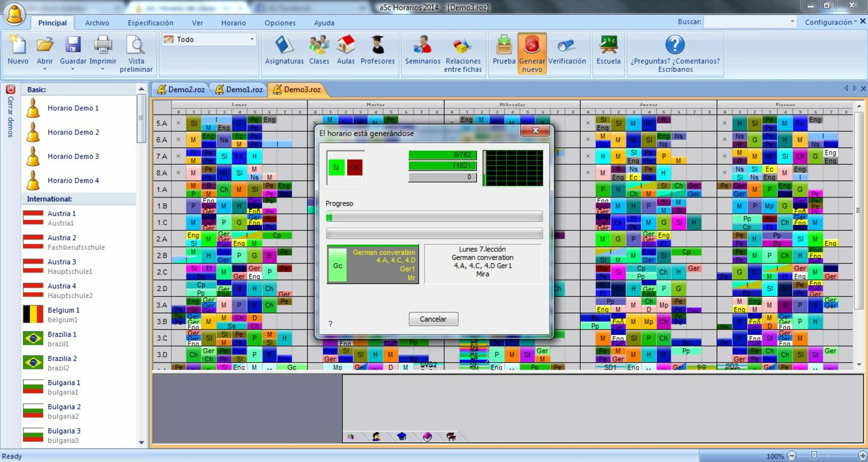Select bottom panel teacher tab icon

(376, 437)
